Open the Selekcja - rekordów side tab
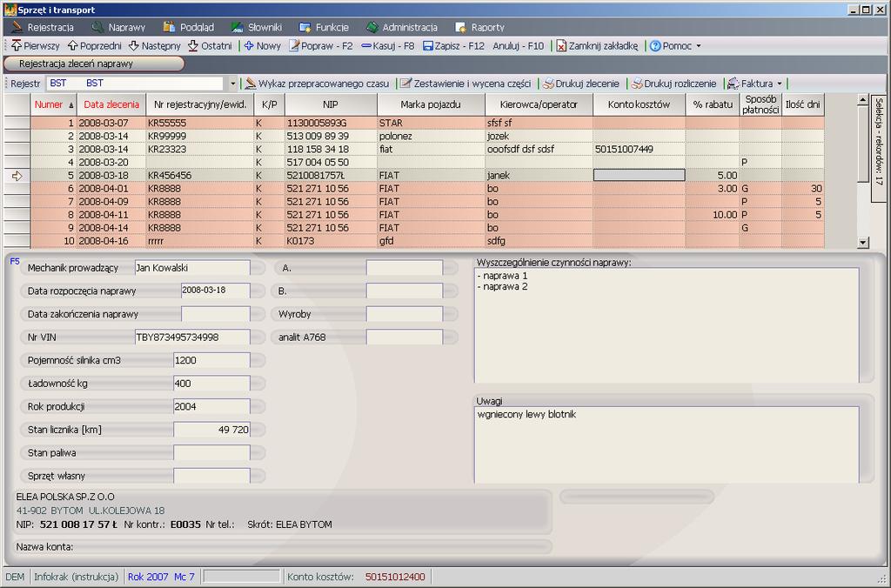Viewport: 891px width, 588px height. 879,148
